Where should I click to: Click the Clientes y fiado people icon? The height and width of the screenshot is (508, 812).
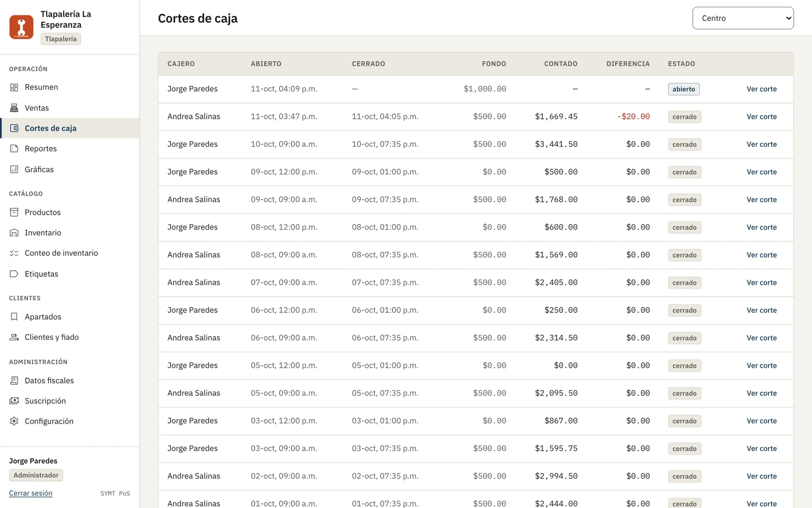click(14, 337)
